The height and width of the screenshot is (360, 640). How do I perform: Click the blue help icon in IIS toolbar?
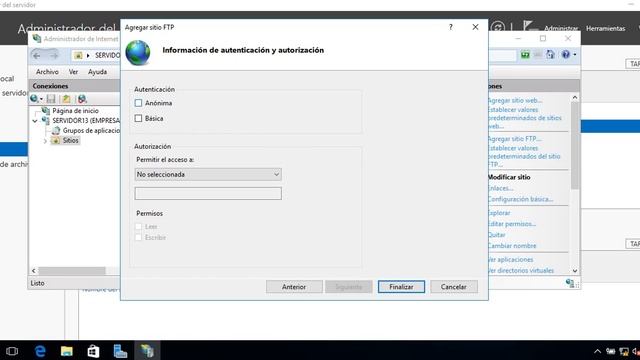(x=566, y=55)
